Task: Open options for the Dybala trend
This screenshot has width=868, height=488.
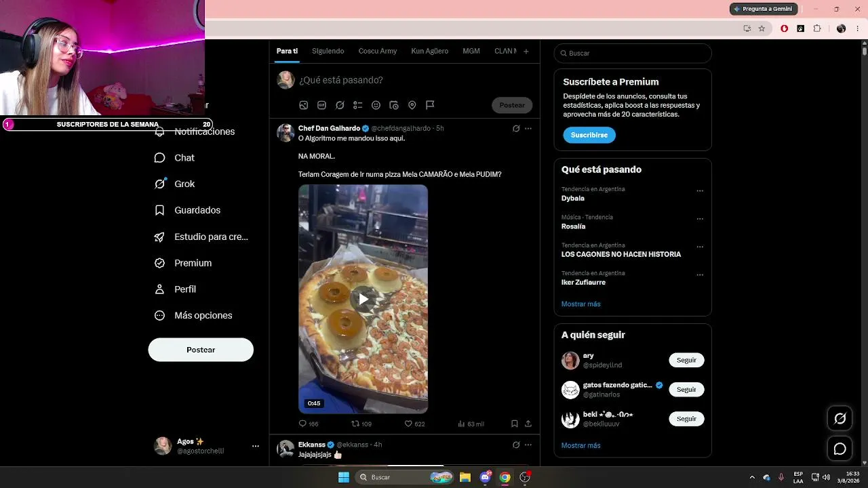Action: click(700, 191)
